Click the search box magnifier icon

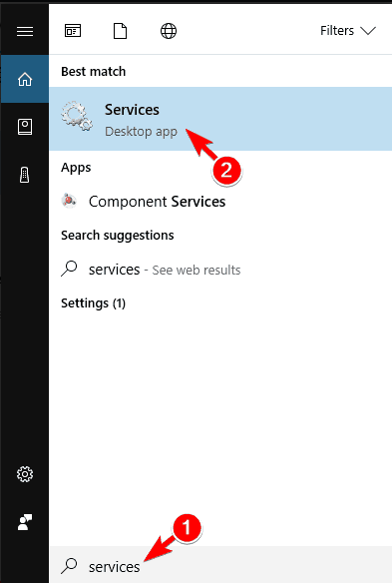69,565
